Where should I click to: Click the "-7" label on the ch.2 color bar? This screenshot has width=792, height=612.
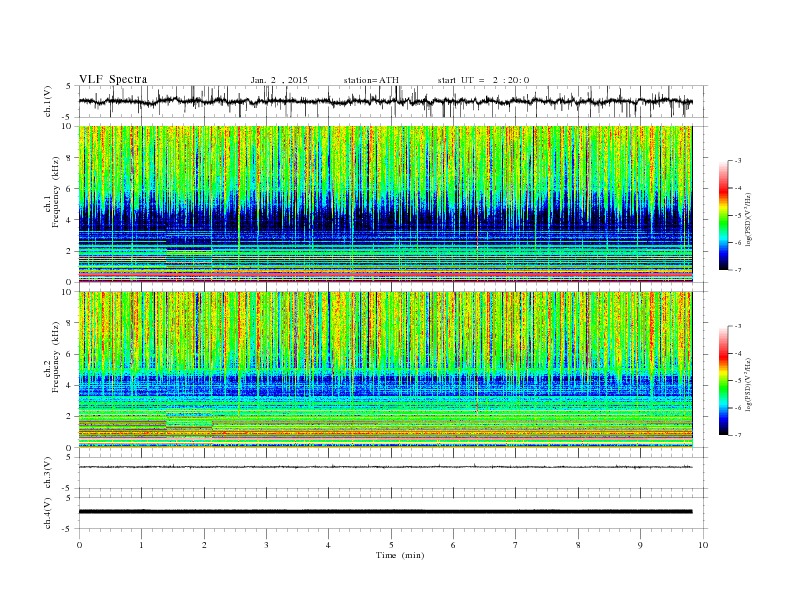point(737,435)
